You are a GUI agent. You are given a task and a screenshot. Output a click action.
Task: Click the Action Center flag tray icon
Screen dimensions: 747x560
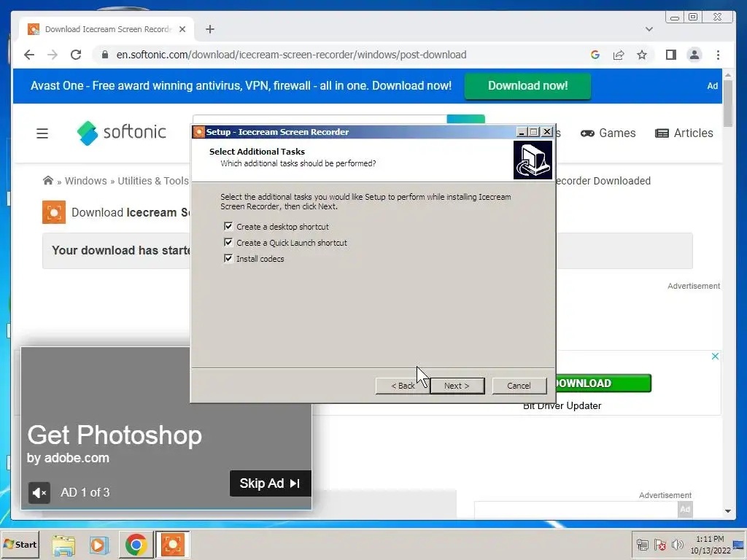coord(659,545)
